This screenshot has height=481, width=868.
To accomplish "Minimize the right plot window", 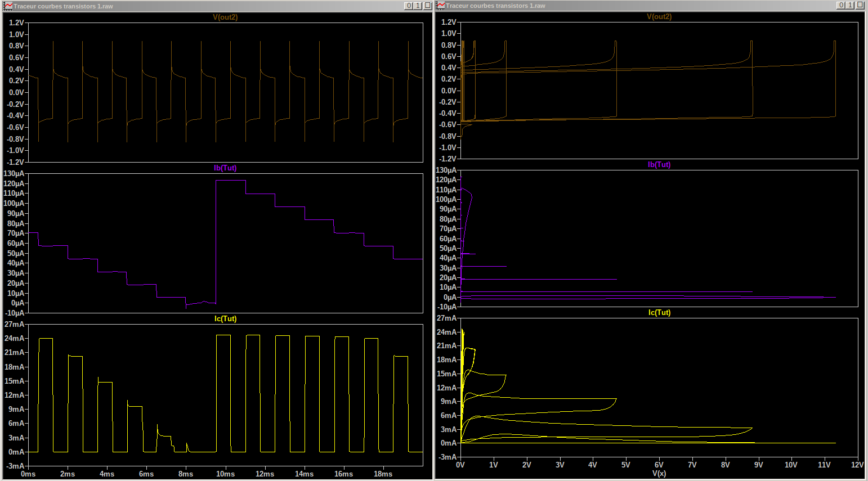I will [x=841, y=5].
